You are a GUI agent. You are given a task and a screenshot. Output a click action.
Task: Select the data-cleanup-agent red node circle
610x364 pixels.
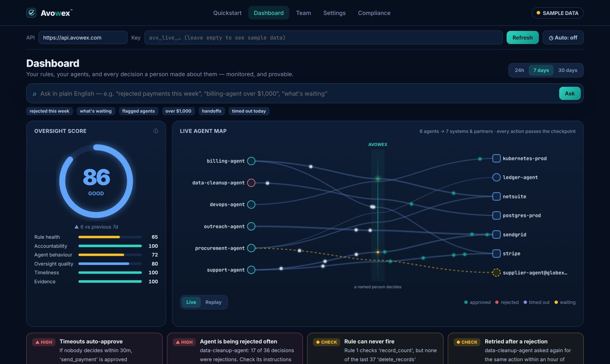(251, 183)
